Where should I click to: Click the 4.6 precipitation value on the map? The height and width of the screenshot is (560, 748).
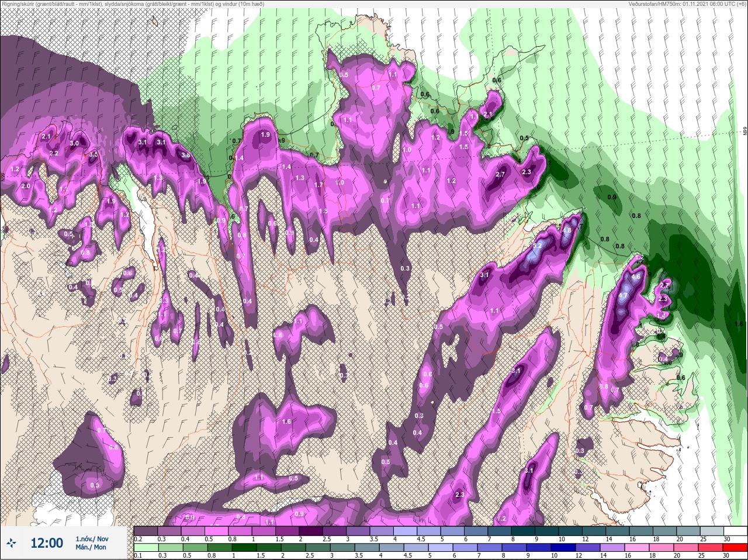636,276
